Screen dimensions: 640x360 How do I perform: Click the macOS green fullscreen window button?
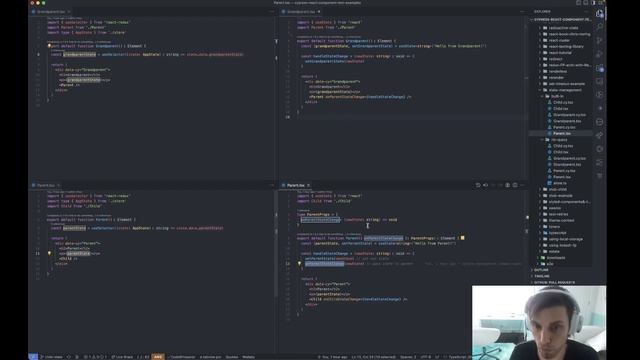point(44,3)
